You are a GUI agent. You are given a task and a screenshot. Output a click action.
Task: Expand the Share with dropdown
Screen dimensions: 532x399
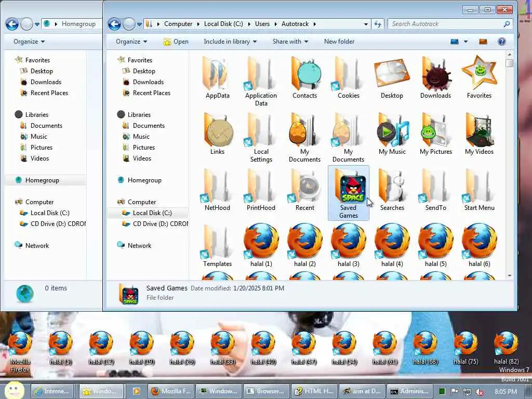coord(290,42)
